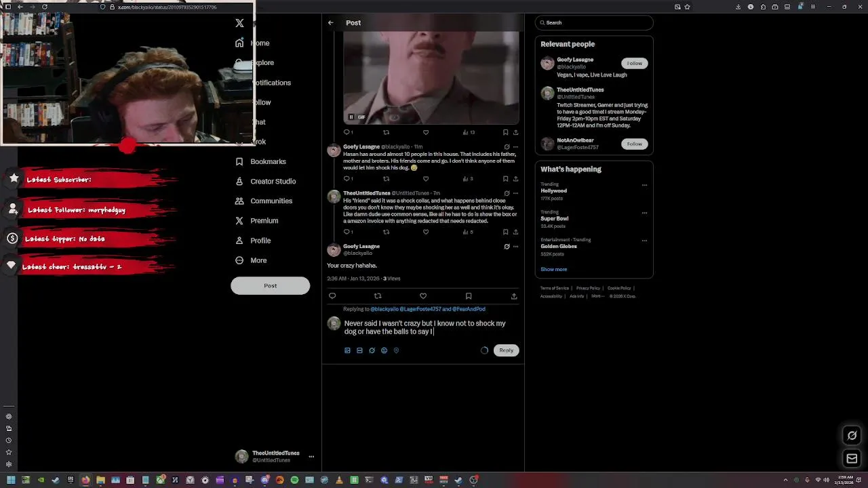Open Premium in the left navigation
868x488 pixels.
click(x=256, y=220)
